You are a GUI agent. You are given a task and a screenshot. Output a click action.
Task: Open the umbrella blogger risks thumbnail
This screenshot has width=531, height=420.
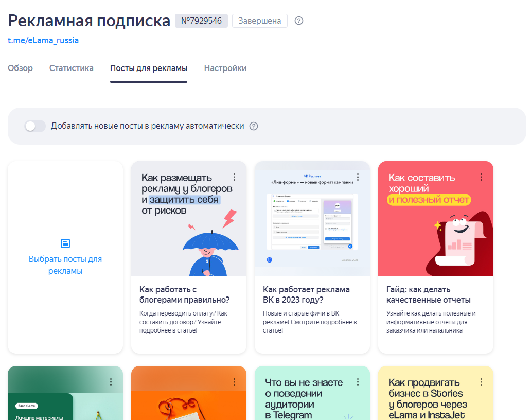click(x=189, y=219)
